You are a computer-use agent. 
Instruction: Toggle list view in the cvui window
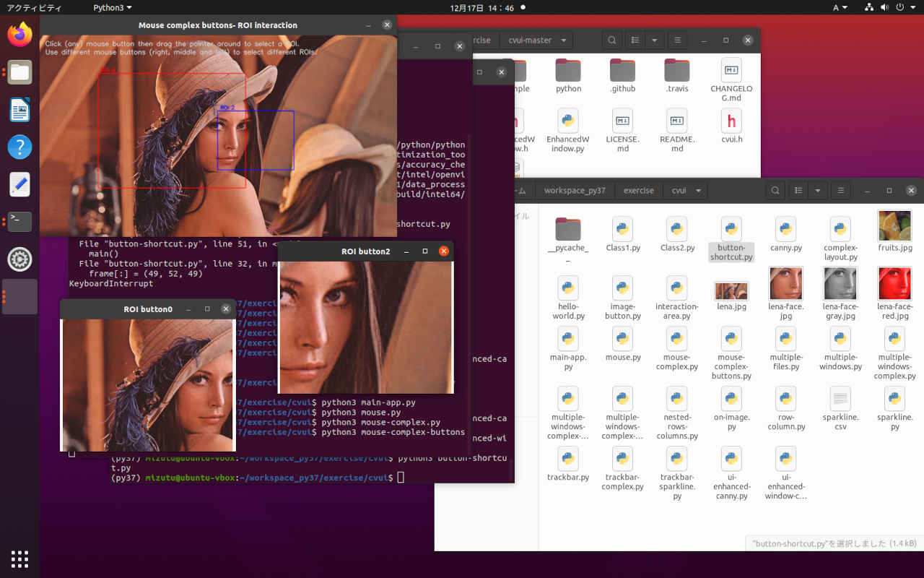(798, 191)
